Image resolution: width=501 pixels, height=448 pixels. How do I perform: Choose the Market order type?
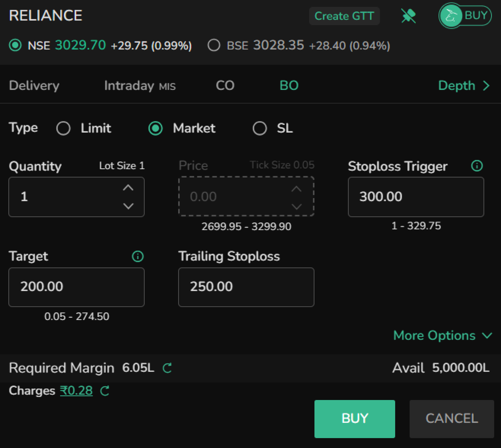[x=156, y=128]
